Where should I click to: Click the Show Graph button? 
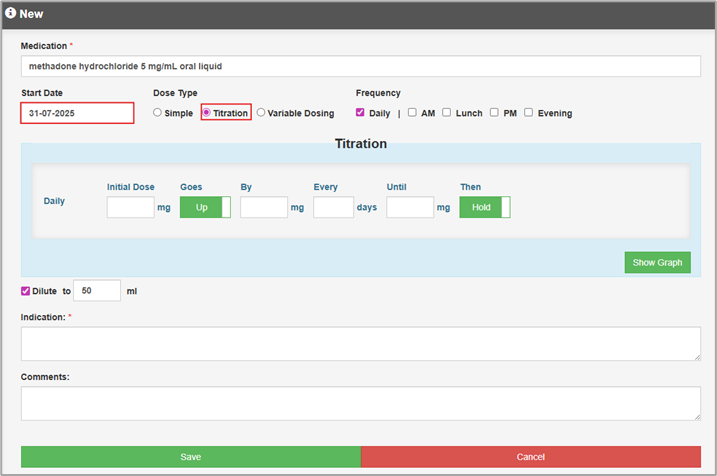657,262
